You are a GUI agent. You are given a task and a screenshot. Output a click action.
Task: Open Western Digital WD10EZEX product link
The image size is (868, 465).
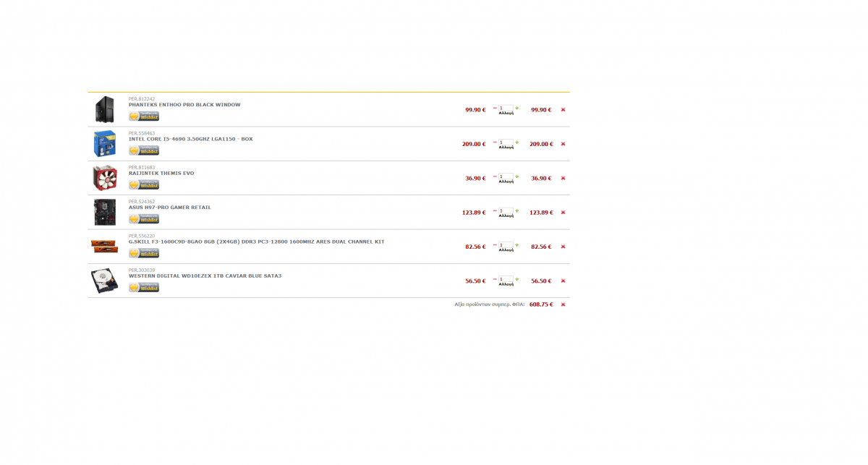point(205,276)
